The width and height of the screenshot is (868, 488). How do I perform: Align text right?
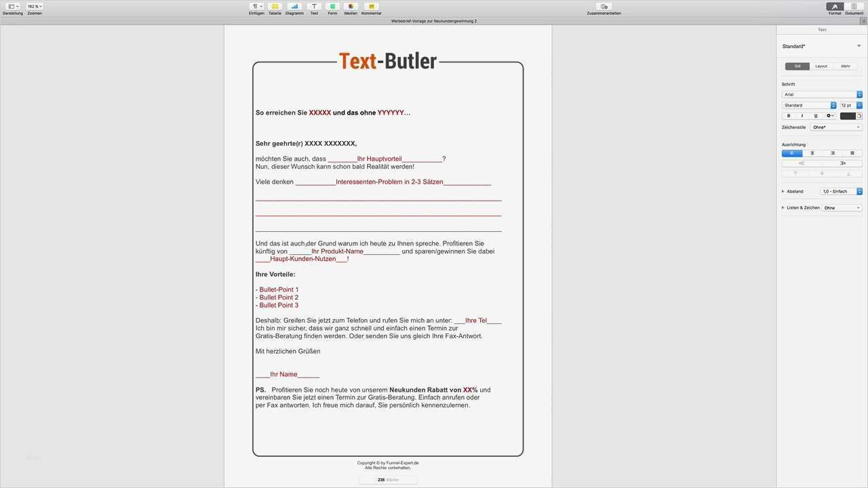833,153
